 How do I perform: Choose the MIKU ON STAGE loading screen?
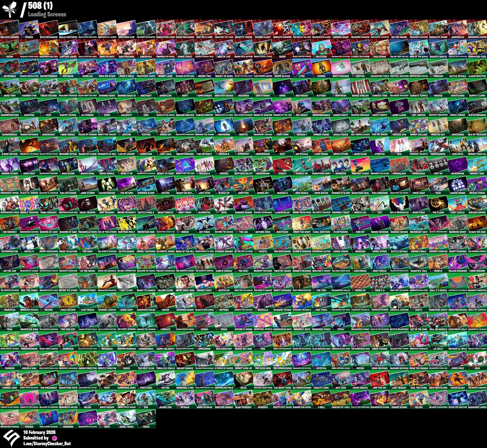click(107, 68)
